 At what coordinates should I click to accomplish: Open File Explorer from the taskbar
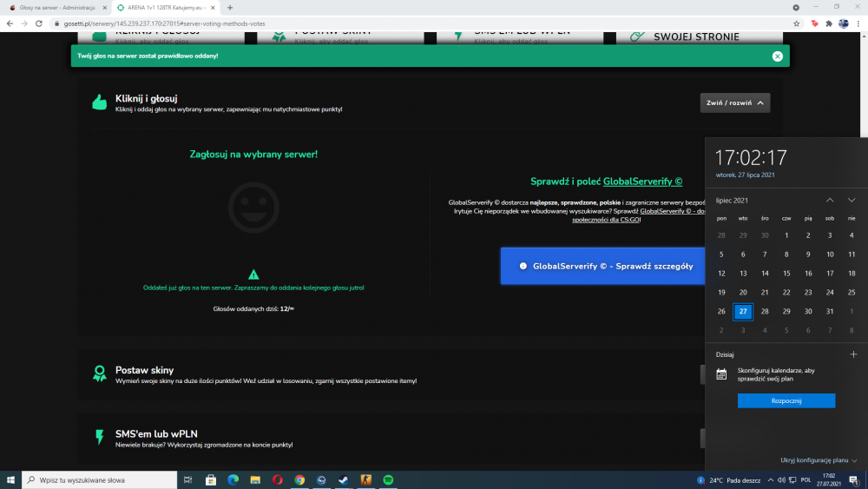[x=255, y=480]
